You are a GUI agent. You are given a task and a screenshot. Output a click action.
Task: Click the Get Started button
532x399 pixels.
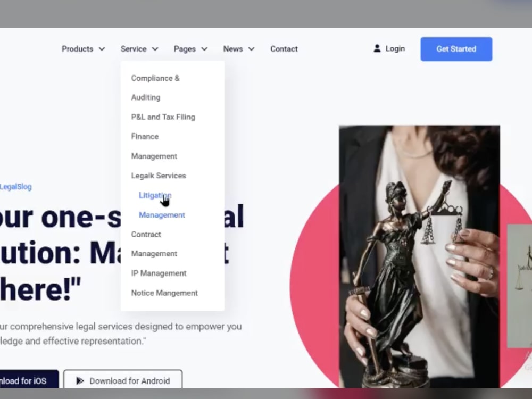point(456,49)
